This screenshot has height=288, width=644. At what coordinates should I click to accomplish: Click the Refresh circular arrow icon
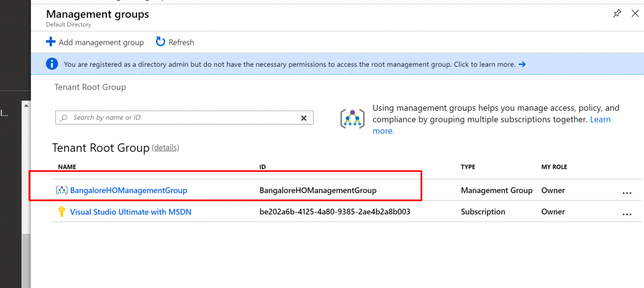pyautogui.click(x=160, y=42)
